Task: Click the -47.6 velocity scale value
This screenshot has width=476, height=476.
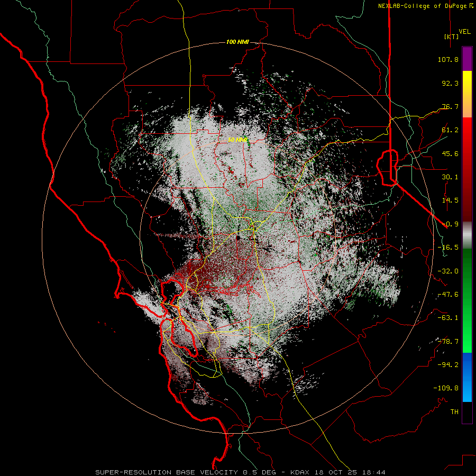Action: click(448, 295)
